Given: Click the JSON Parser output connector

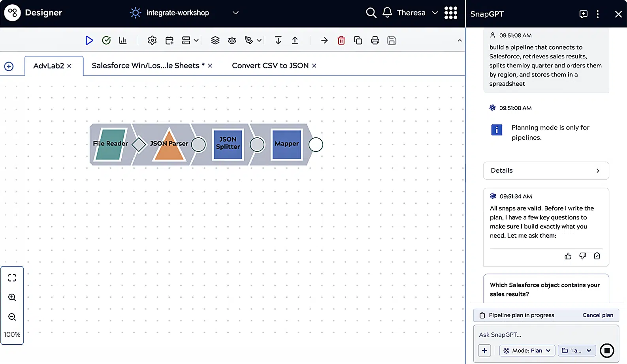Looking at the screenshot, I should [x=198, y=144].
